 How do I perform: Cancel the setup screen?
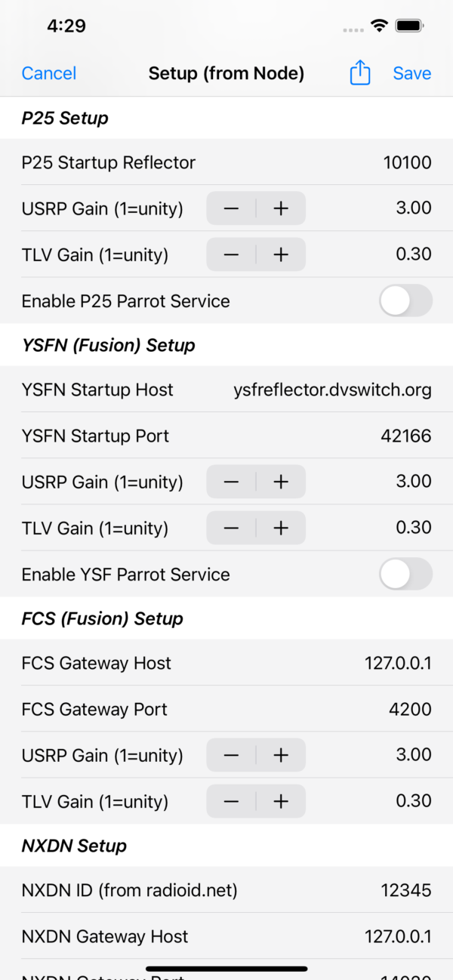point(49,73)
